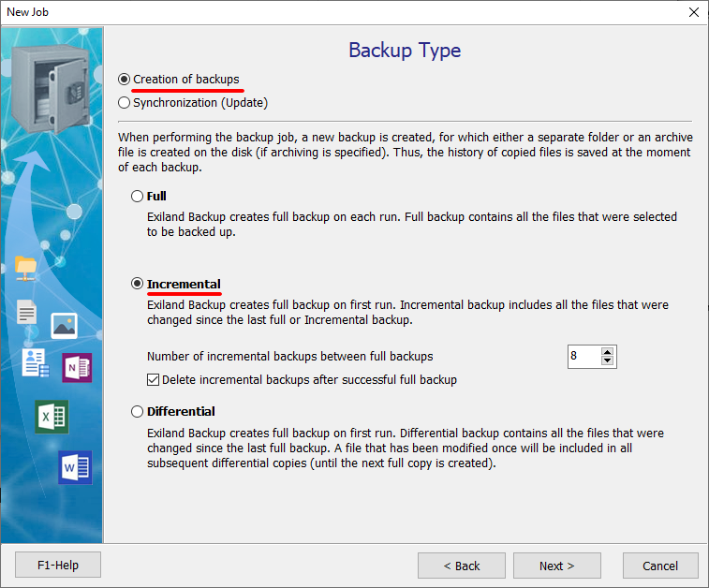Go back with the < Back button
The height and width of the screenshot is (588, 709).
461,566
